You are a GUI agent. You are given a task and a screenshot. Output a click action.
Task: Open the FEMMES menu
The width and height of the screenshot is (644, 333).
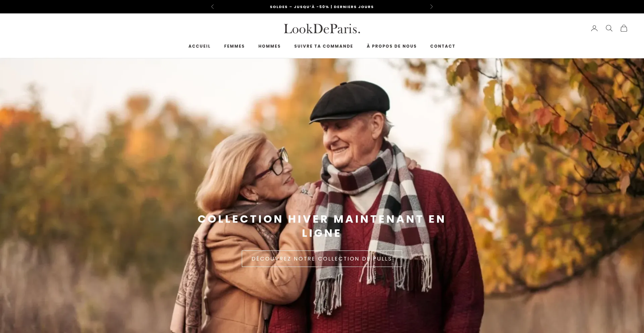(x=234, y=46)
